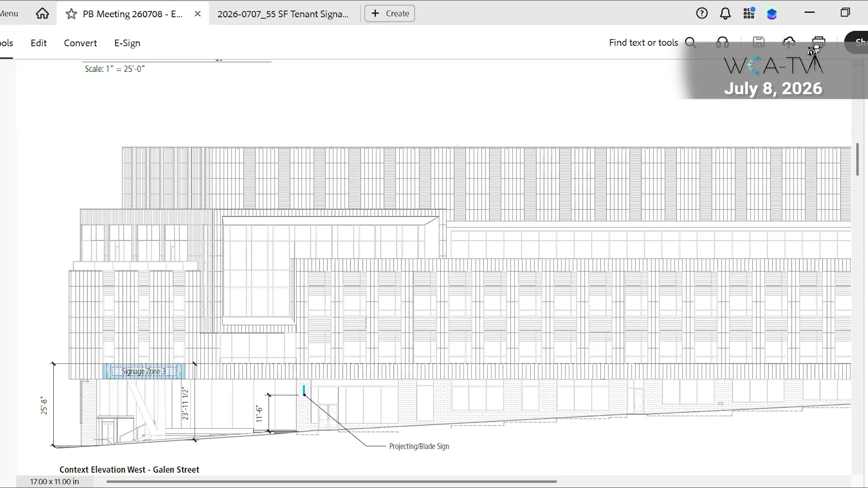
Task: Click the horizontal scrollbar thumb
Action: 331,482
